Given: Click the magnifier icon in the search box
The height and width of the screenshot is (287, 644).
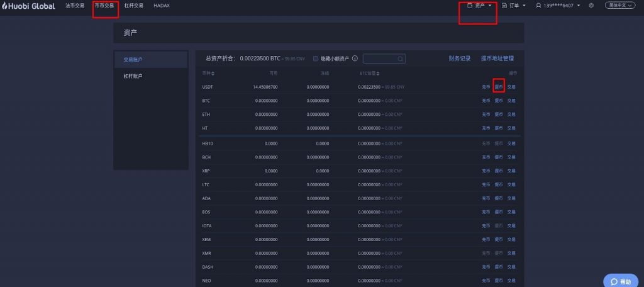Looking at the screenshot, I should (x=400, y=59).
